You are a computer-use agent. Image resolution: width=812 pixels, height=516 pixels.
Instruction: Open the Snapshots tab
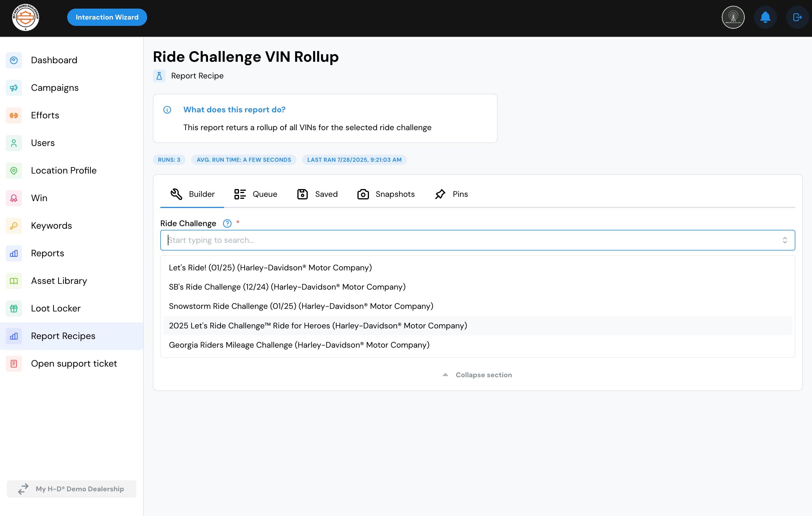pos(386,194)
